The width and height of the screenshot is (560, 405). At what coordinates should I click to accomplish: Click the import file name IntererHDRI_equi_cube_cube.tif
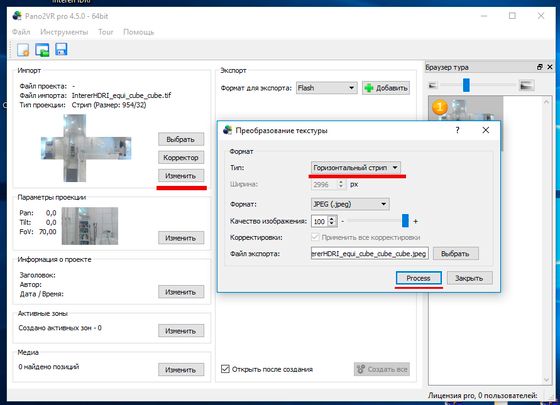[121, 95]
